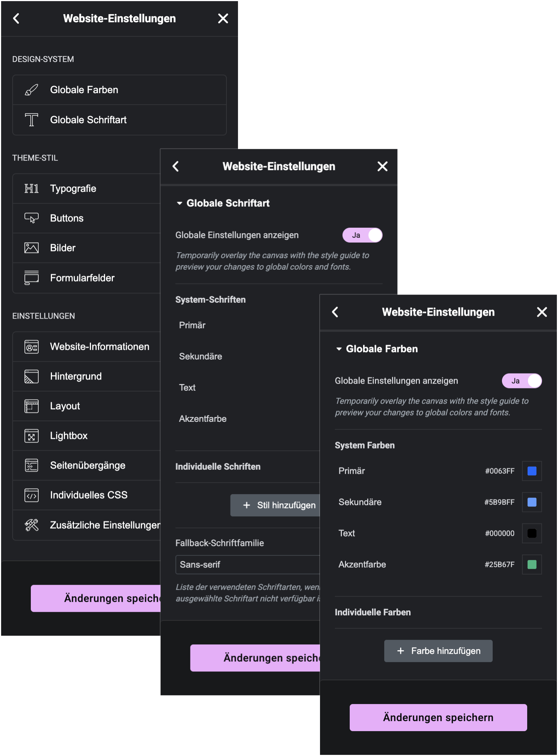Toggle Globale Einstellungen anzeigen in Schriftart panel

tap(362, 235)
